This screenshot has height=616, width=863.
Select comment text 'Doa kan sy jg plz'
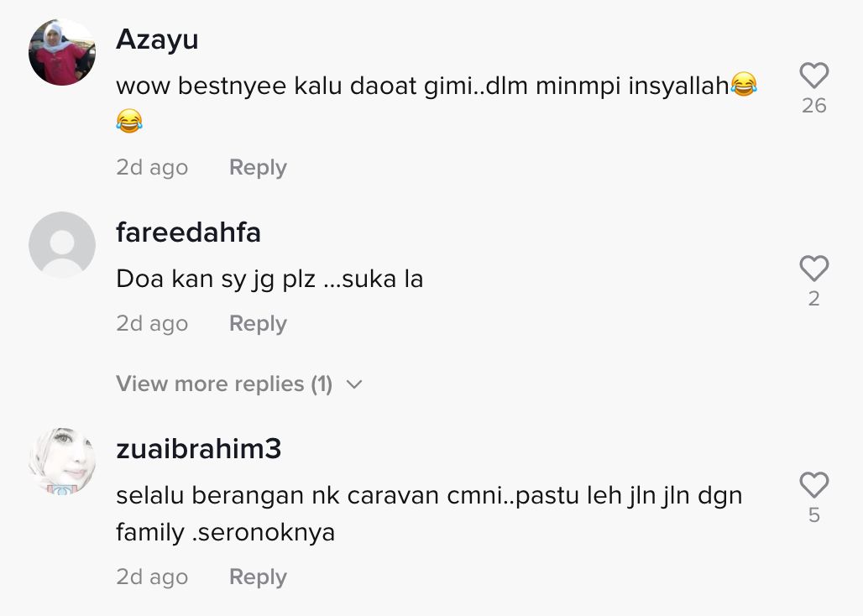point(216,279)
